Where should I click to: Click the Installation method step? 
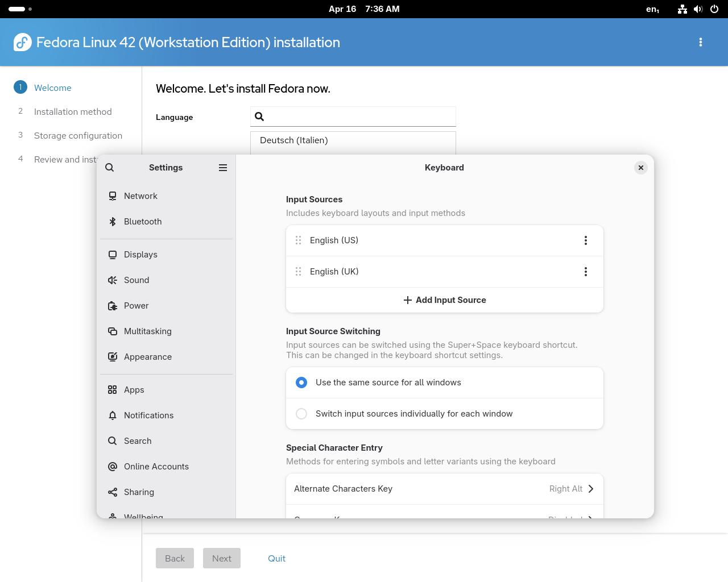tap(73, 112)
